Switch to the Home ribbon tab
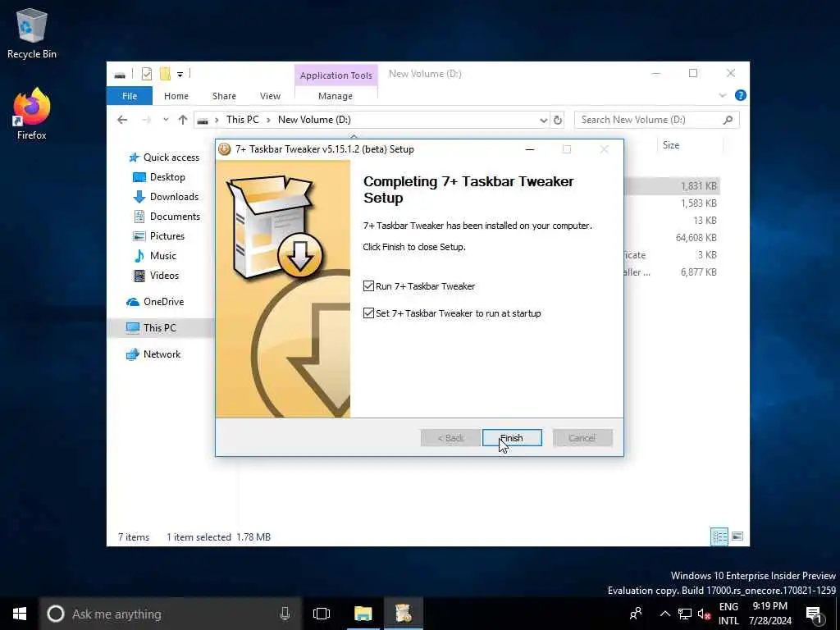The height and width of the screenshot is (630, 840). point(176,96)
